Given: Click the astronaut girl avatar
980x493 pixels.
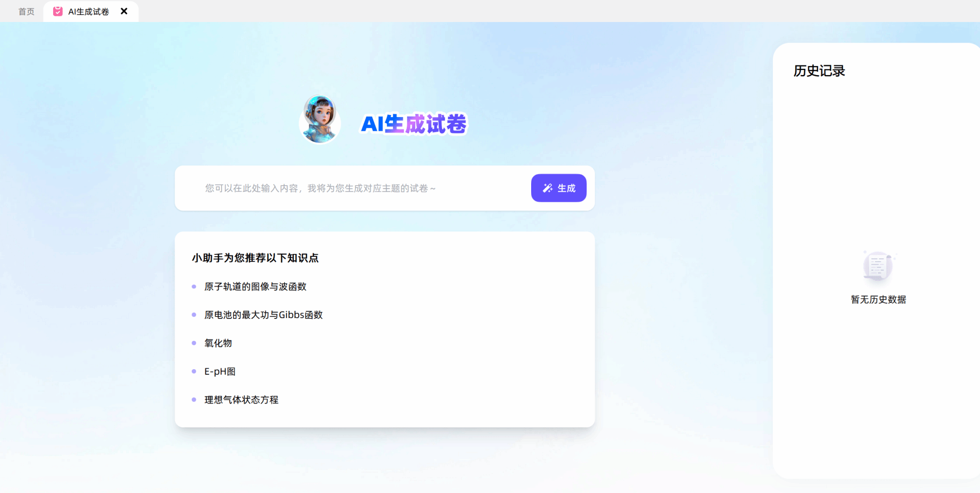Looking at the screenshot, I should (x=320, y=120).
